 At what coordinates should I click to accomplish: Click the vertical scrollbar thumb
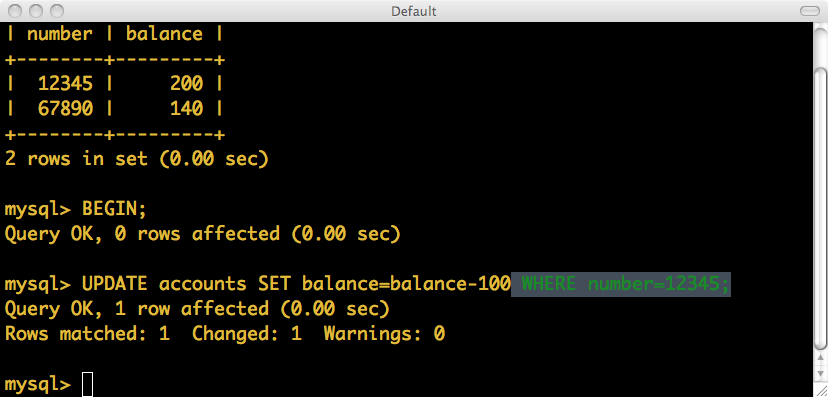click(820, 209)
